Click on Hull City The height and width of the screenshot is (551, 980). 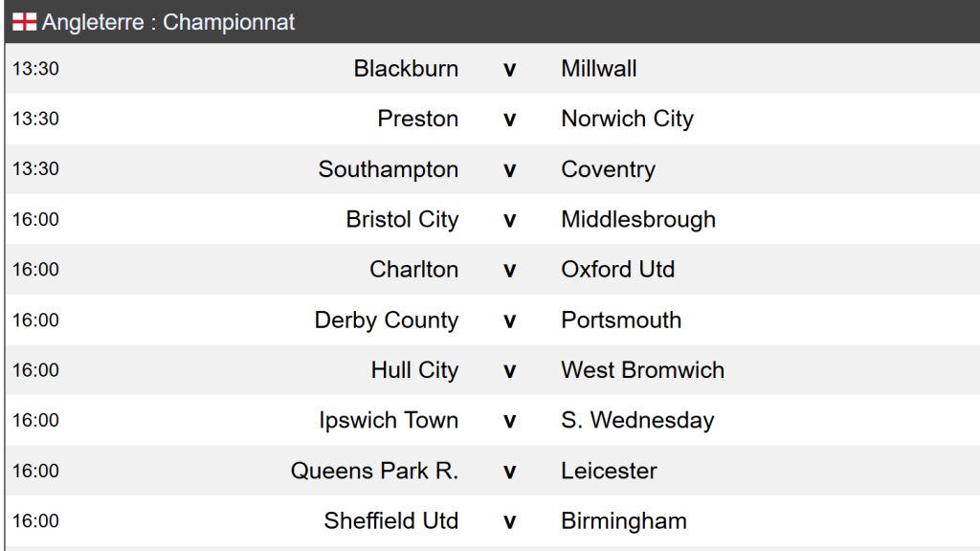click(x=414, y=370)
